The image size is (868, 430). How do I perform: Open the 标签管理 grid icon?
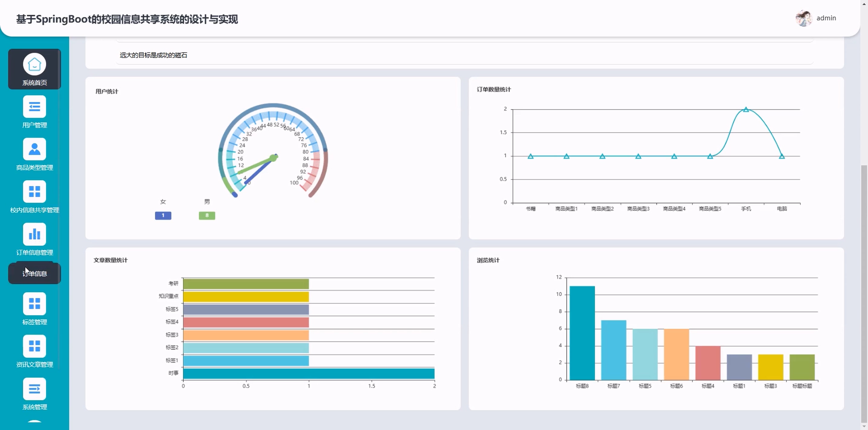[35, 303]
